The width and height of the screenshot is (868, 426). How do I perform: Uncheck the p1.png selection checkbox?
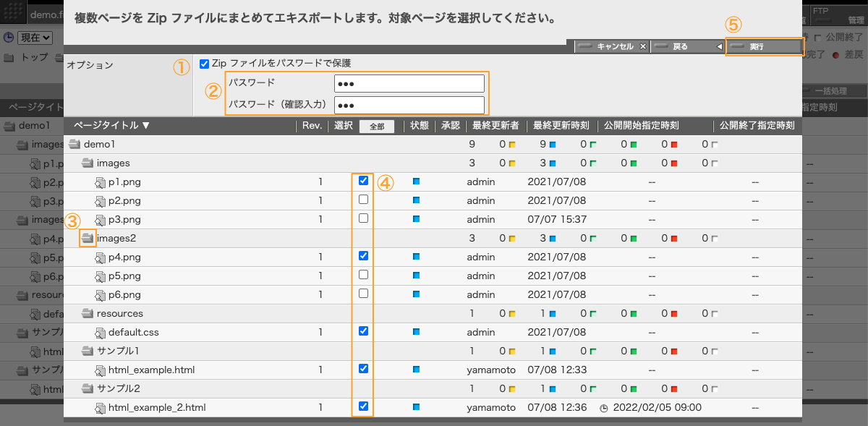pyautogui.click(x=363, y=181)
